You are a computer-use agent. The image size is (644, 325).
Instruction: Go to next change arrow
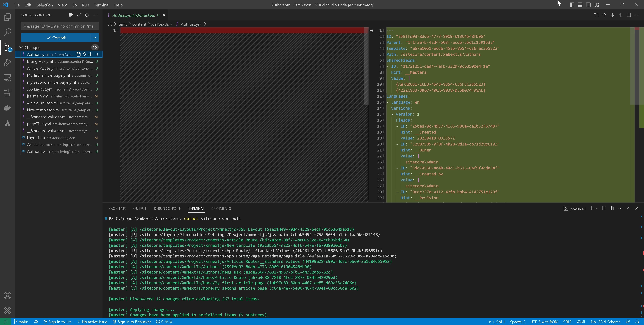point(612,15)
